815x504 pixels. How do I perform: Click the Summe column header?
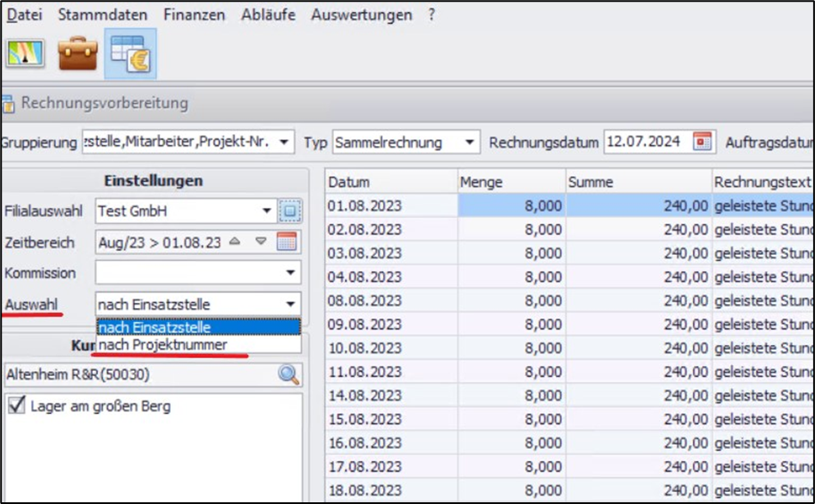(x=637, y=182)
